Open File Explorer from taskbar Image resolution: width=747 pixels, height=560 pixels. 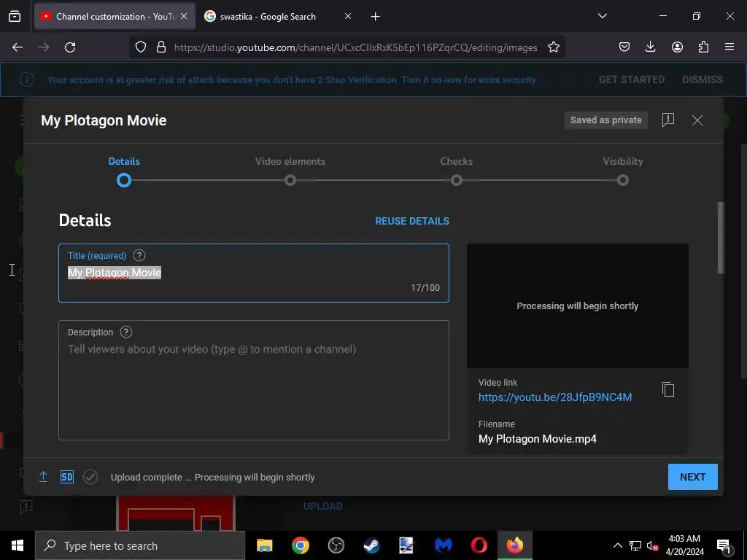264,545
